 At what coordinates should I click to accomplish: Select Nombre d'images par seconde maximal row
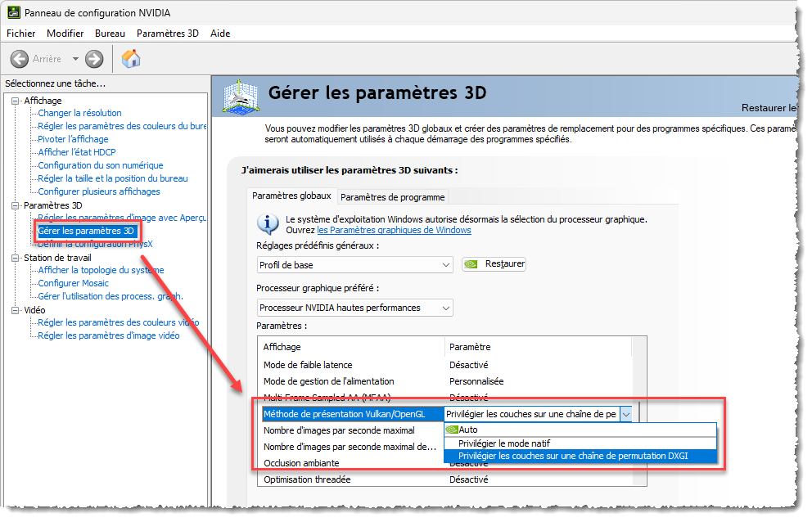point(339,431)
